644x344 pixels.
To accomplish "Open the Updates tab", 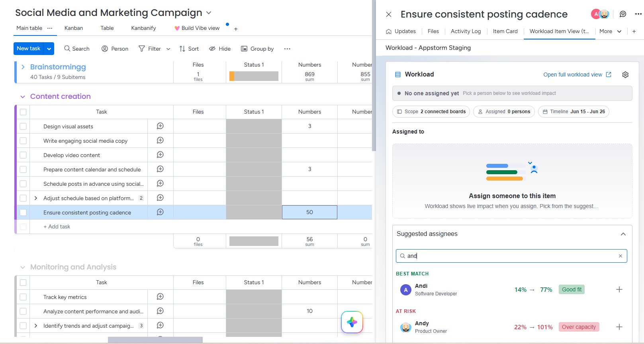I will coord(401,31).
